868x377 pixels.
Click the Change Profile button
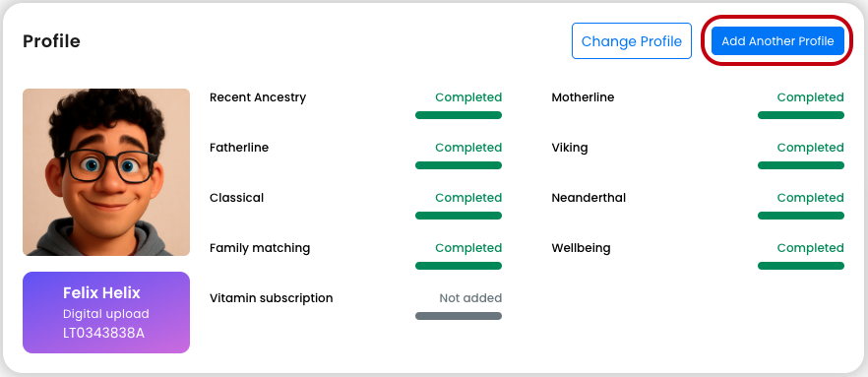tap(632, 41)
